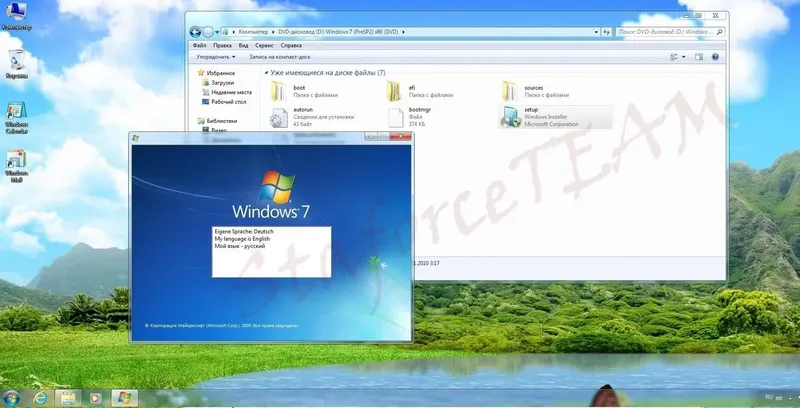Open the Файл menu
The height and width of the screenshot is (408, 800).
pyautogui.click(x=199, y=45)
